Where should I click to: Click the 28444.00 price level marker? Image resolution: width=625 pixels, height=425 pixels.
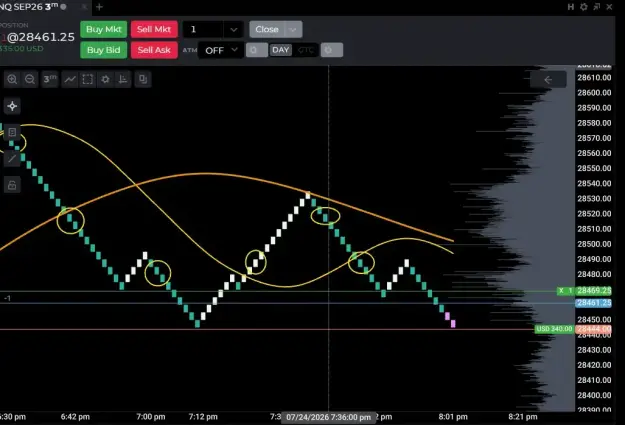[x=594, y=329]
